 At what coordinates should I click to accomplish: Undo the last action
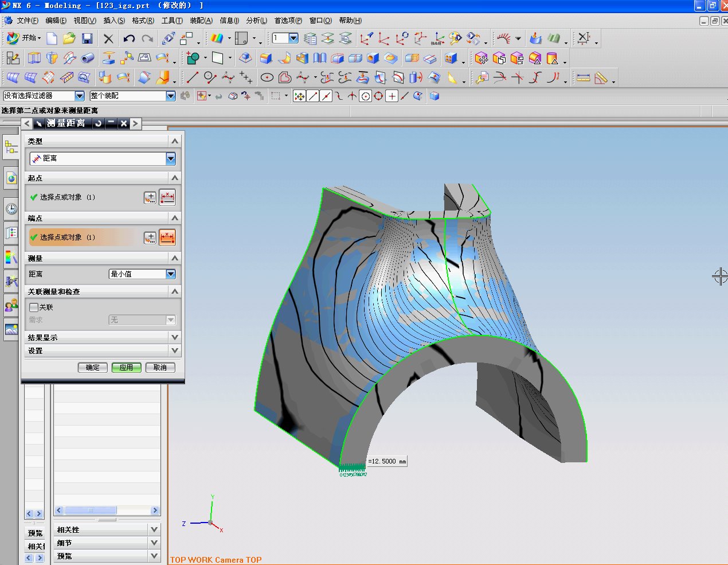pos(129,38)
